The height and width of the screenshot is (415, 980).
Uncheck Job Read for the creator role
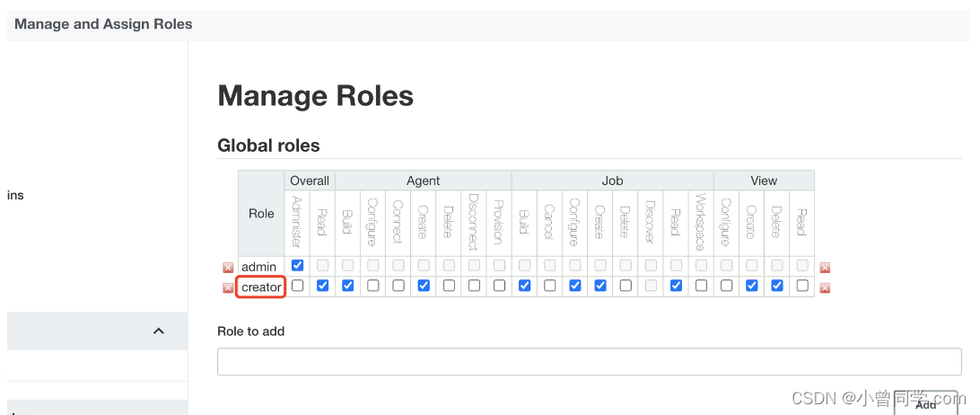click(x=676, y=286)
